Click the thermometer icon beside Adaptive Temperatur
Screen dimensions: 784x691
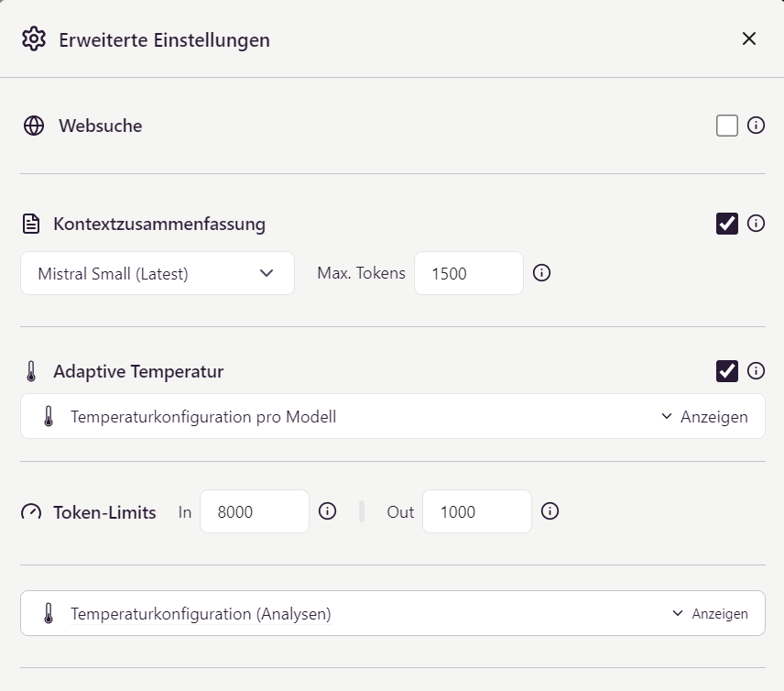click(31, 371)
